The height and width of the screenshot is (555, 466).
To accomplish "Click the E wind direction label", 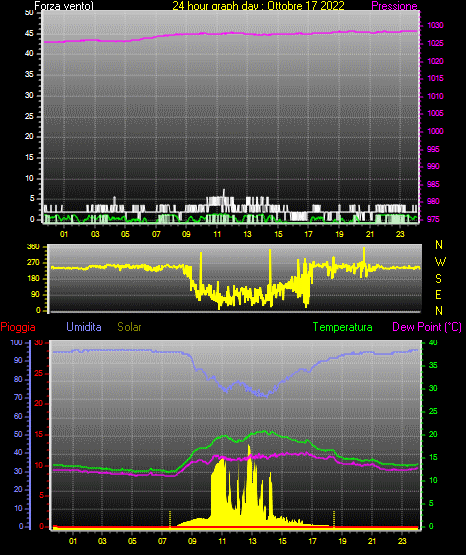I will coord(438,294).
